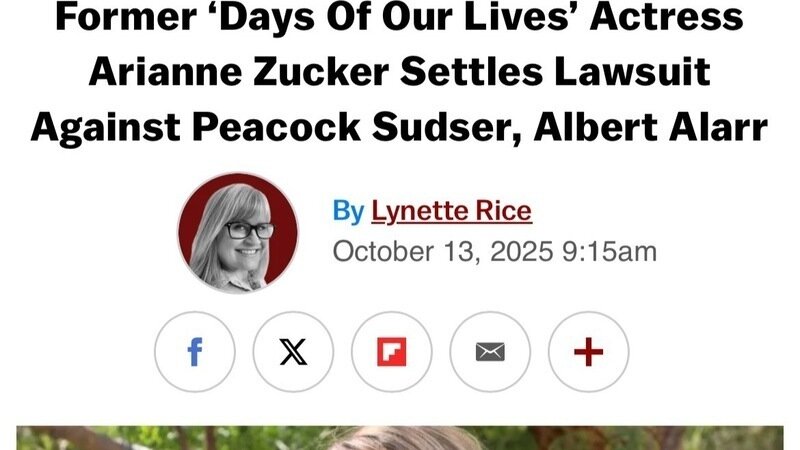The image size is (800, 450).
Task: Click 'Settles Lawsuit' in the headline
Action: [x=556, y=72]
